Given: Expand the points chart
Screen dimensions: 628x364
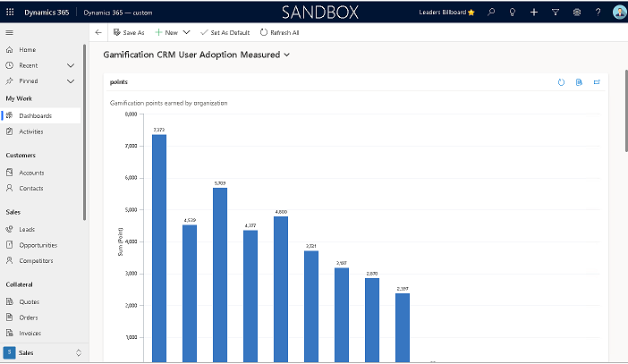Looking at the screenshot, I should pos(597,82).
